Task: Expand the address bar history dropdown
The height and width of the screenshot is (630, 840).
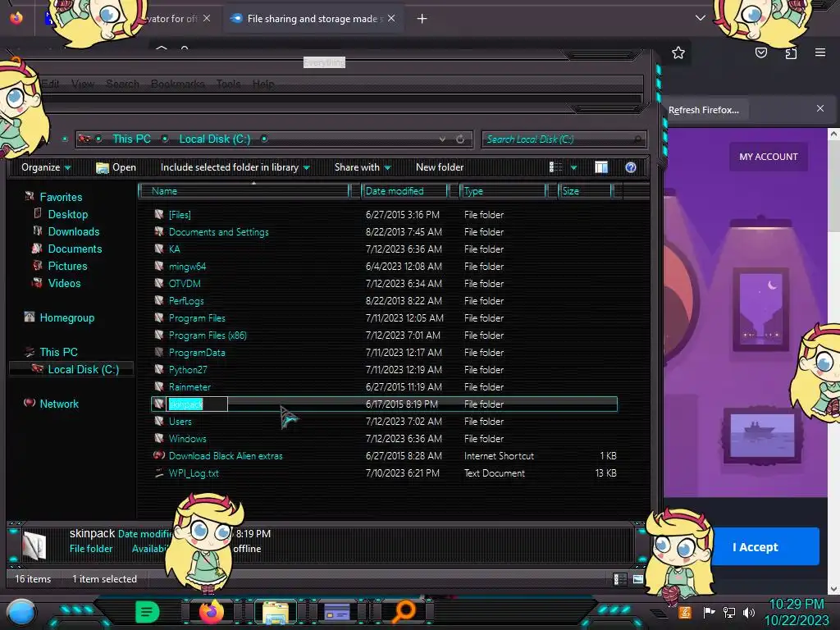Action: point(442,139)
